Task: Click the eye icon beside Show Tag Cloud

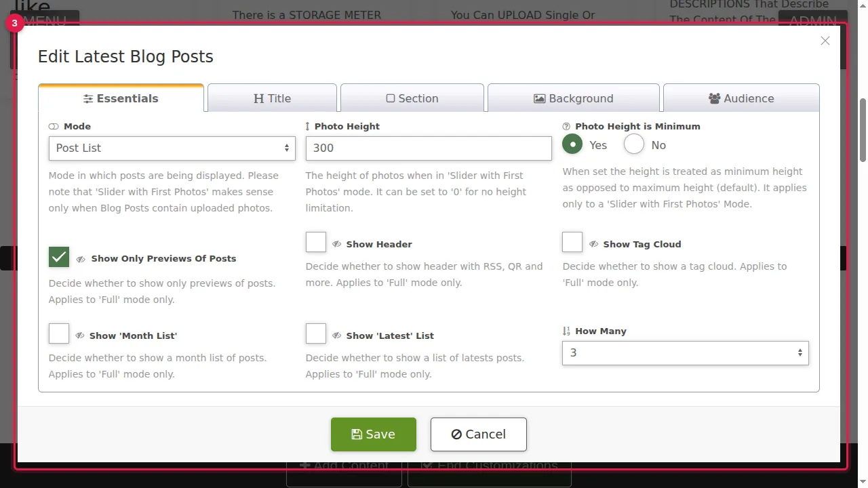Action: click(594, 244)
